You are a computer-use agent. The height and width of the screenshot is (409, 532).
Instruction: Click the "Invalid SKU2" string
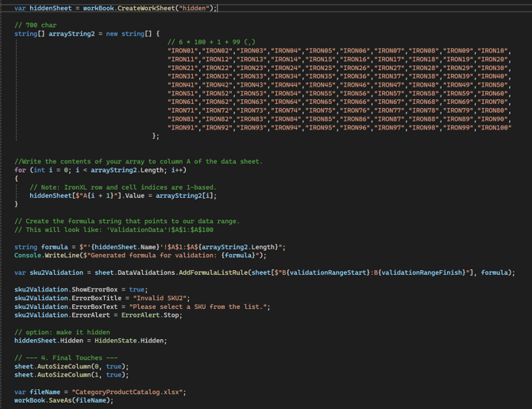tap(160, 298)
